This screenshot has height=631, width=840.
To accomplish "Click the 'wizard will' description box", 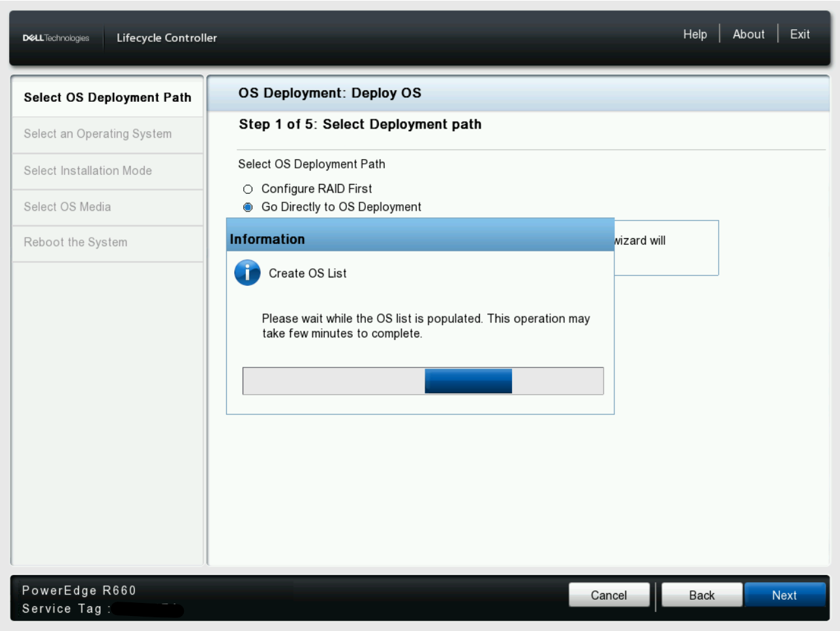I will click(666, 248).
